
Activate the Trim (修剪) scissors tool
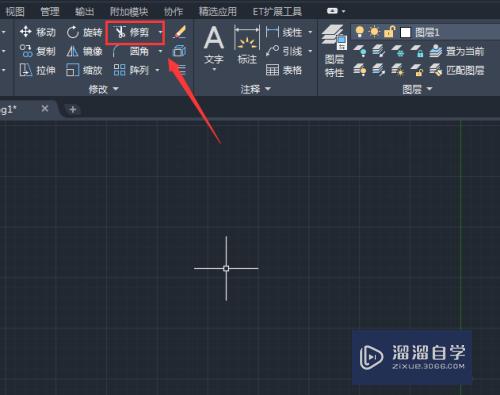tap(132, 32)
